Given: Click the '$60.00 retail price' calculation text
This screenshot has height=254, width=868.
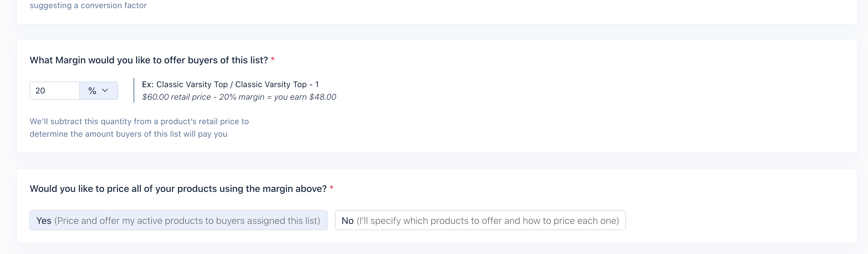Looking at the screenshot, I should click(176, 97).
